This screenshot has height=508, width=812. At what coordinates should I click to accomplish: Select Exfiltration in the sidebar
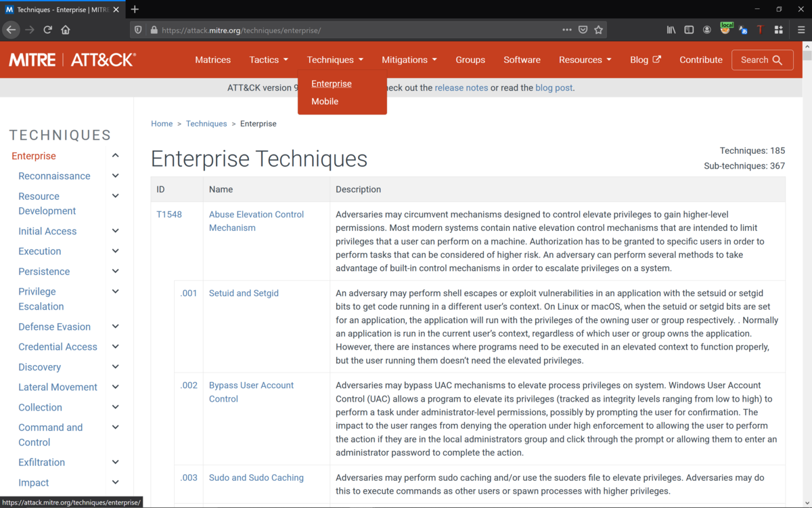click(x=41, y=463)
